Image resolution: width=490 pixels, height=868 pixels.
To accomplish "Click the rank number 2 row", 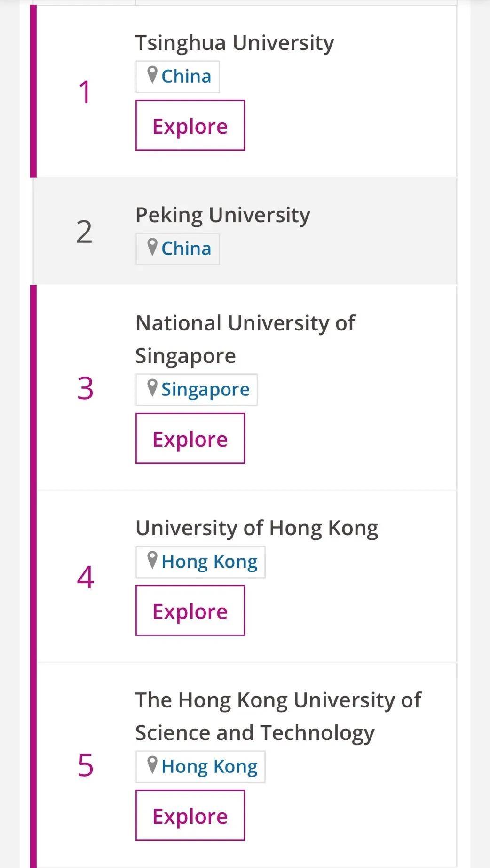I will point(245,231).
